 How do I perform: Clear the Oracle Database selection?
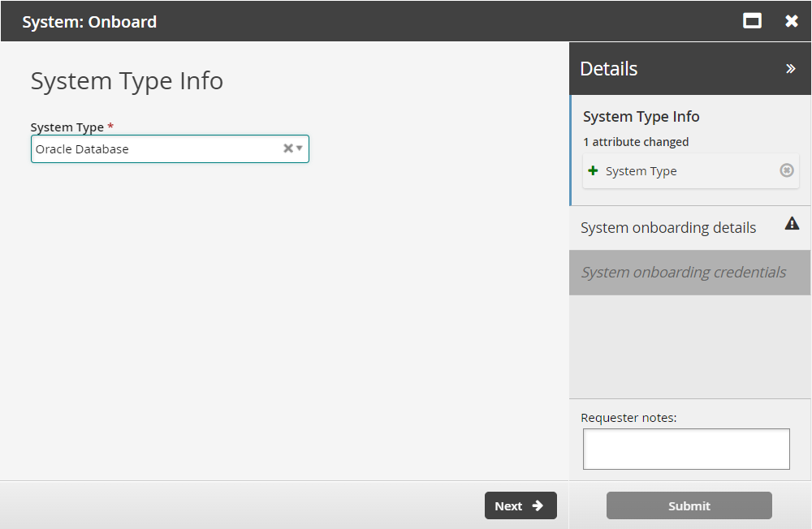(287, 148)
